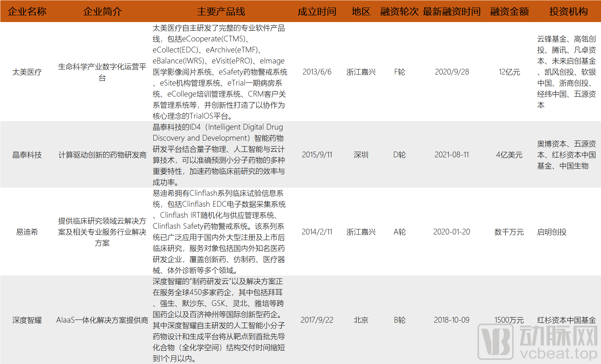The height and width of the screenshot is (364, 601).
Task: Click the 4亿美元 funding amount
Action: click(x=509, y=155)
